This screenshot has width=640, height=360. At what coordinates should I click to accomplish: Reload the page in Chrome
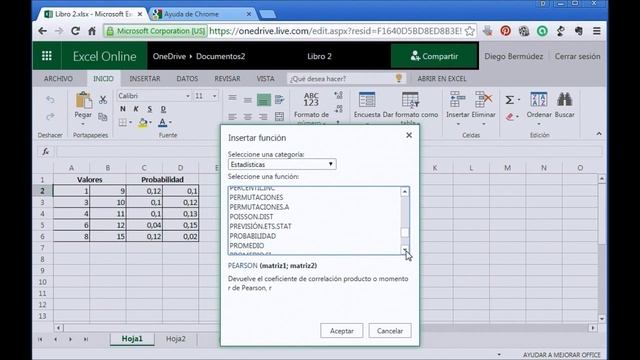point(75,31)
